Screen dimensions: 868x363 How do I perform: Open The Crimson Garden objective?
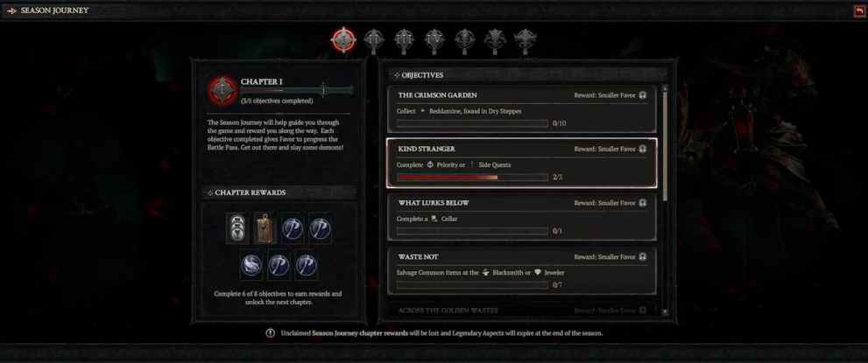tap(521, 108)
